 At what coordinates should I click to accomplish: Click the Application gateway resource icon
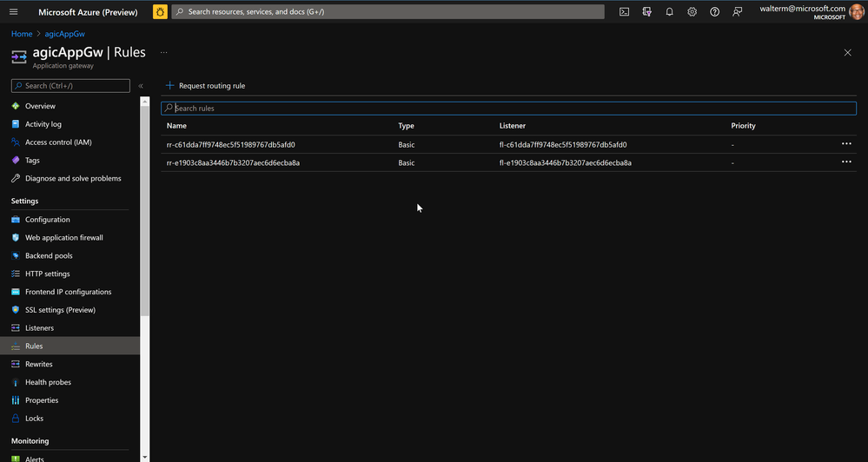coord(19,57)
